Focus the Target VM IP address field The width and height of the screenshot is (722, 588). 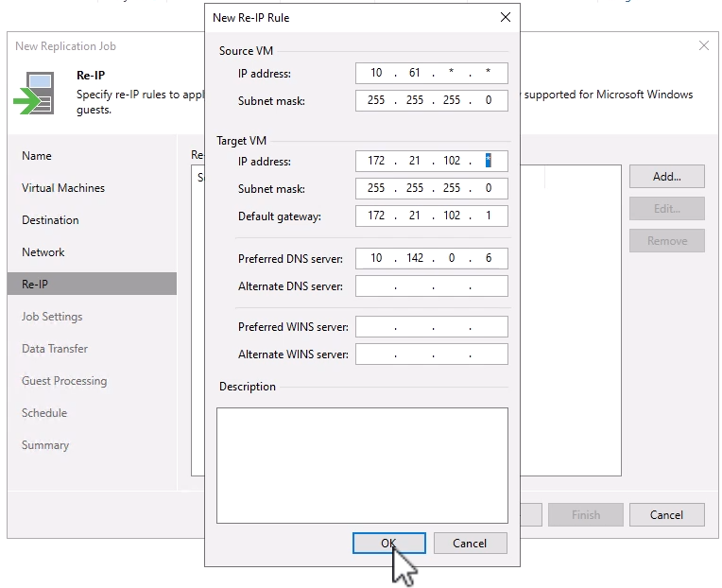coord(432,162)
